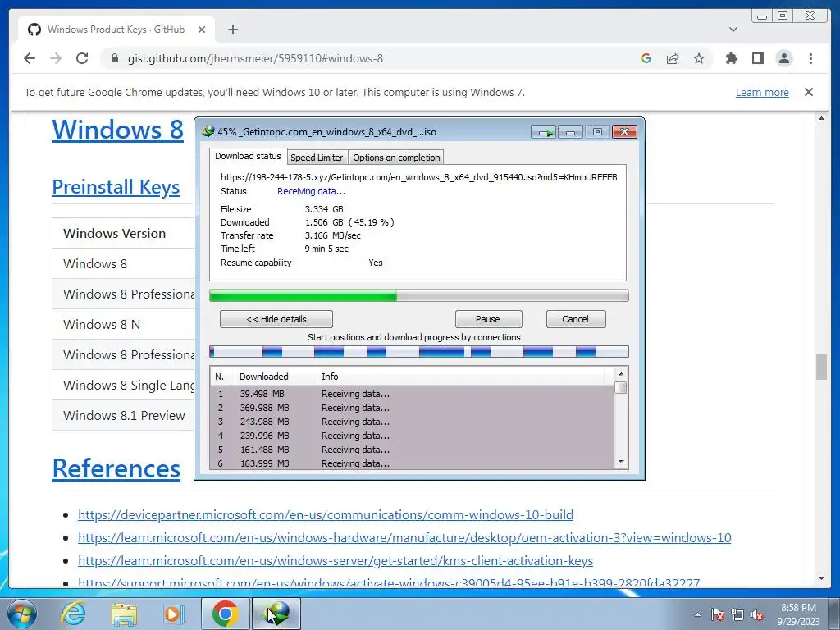Open the Windows Start menu

[x=22, y=614]
